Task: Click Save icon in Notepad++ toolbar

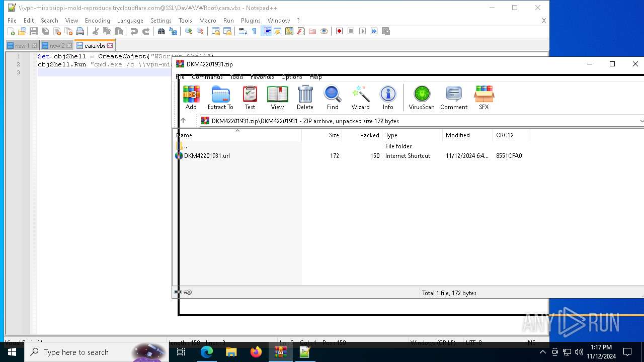Action: point(34,31)
